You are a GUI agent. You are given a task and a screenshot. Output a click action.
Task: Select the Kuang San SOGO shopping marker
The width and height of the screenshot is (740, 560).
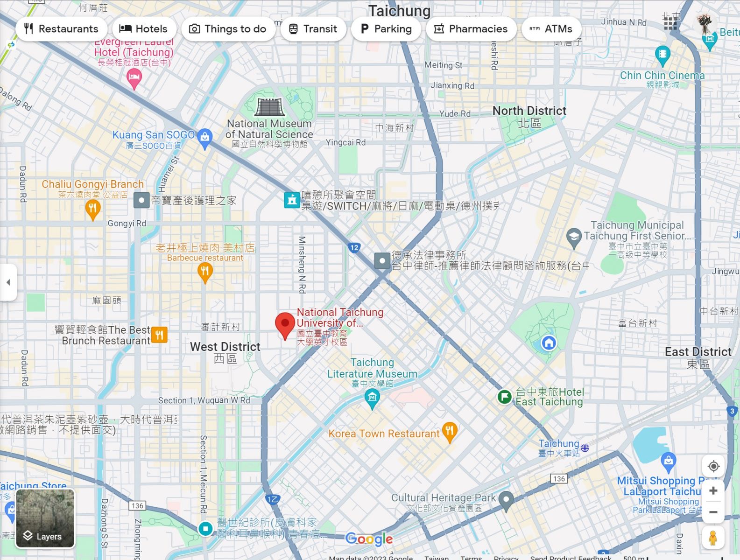coord(204,138)
